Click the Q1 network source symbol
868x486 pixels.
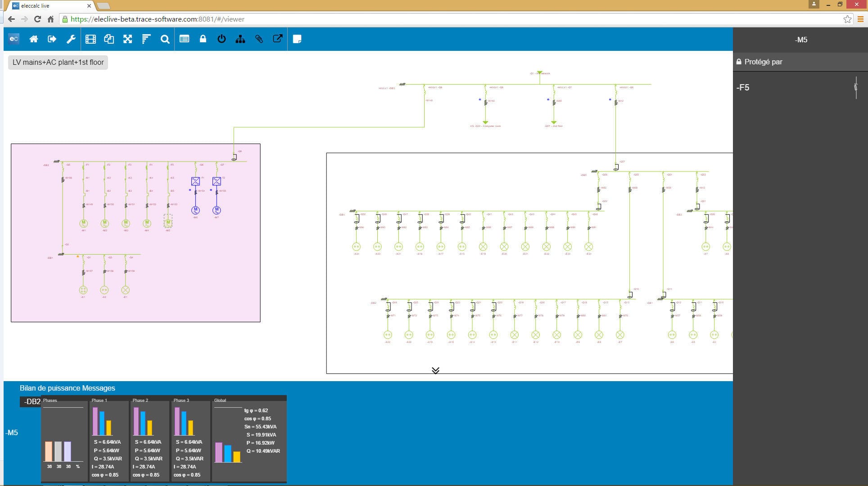539,73
